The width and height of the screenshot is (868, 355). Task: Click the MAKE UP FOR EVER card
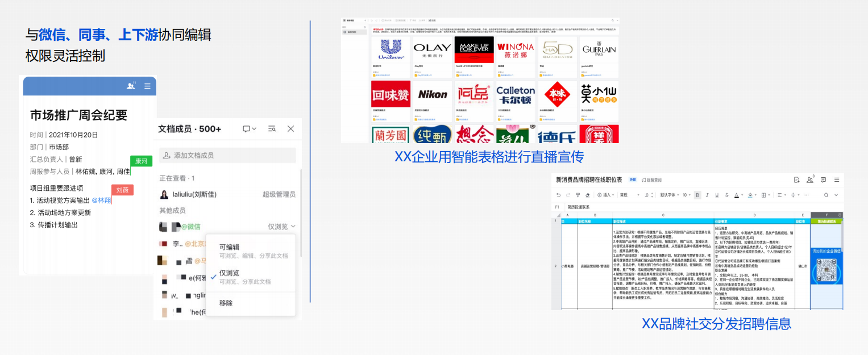coord(474,57)
